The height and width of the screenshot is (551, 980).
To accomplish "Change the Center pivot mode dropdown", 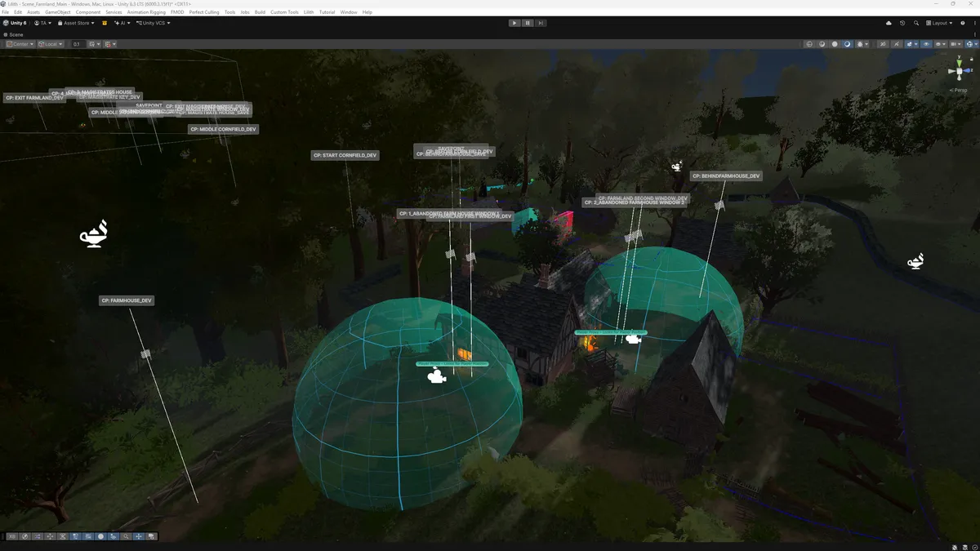I will tap(20, 44).
